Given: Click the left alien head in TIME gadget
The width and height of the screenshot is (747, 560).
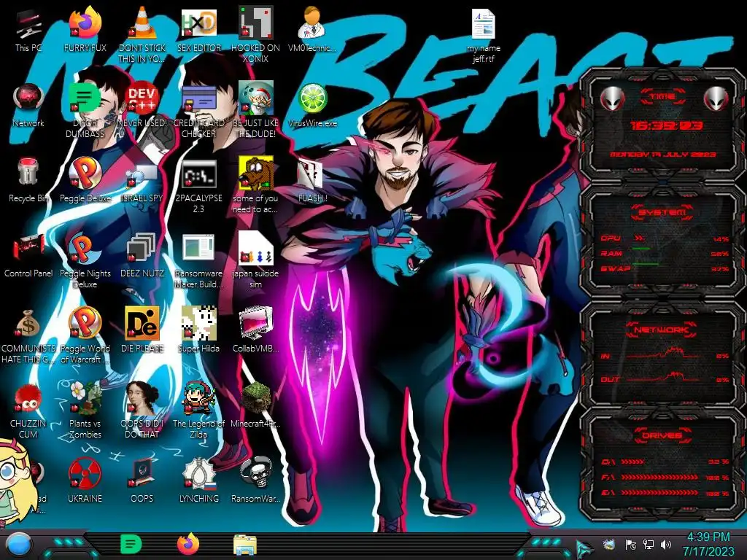Looking at the screenshot, I should (x=612, y=98).
